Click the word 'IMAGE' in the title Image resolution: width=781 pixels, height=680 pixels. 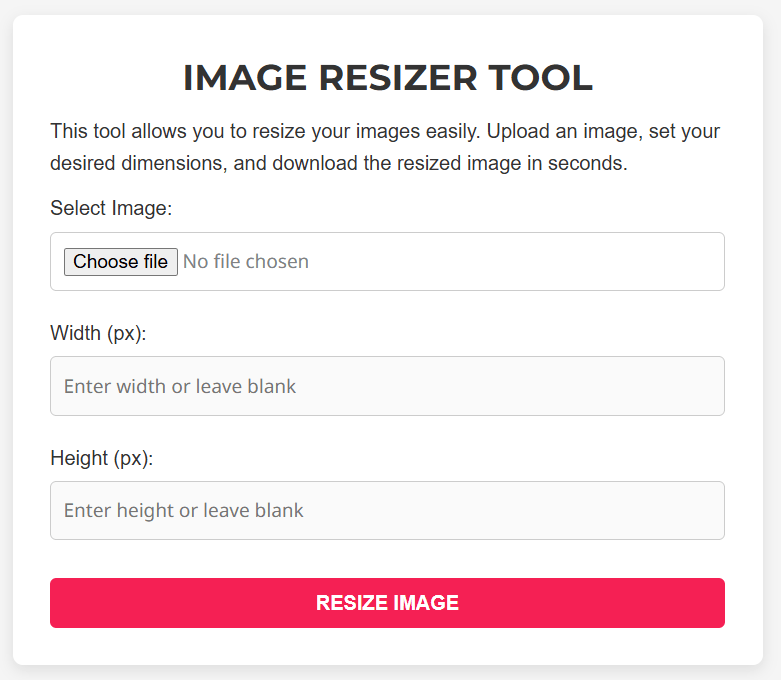(x=245, y=78)
